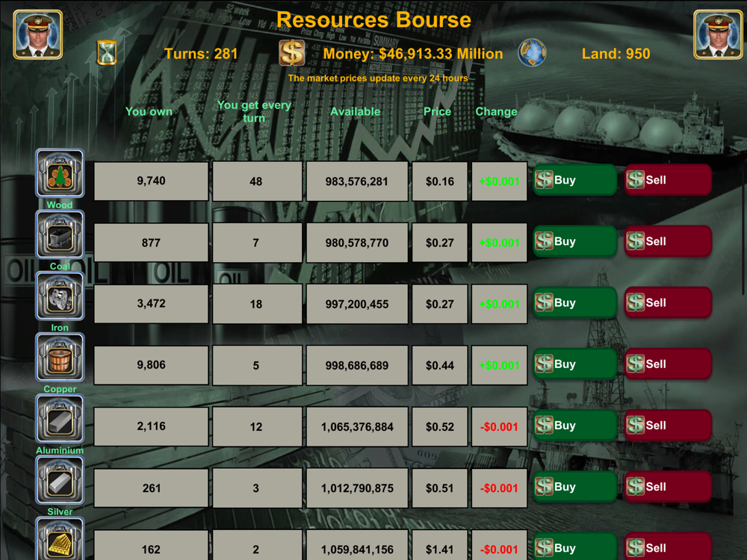Buy Wood at $0.16
747x560 pixels.
pyautogui.click(x=575, y=180)
